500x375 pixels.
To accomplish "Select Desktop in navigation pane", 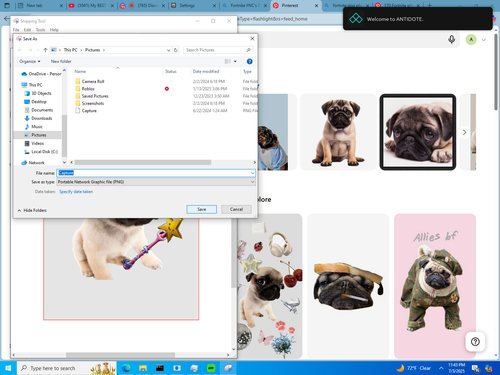I will pyautogui.click(x=35, y=102).
